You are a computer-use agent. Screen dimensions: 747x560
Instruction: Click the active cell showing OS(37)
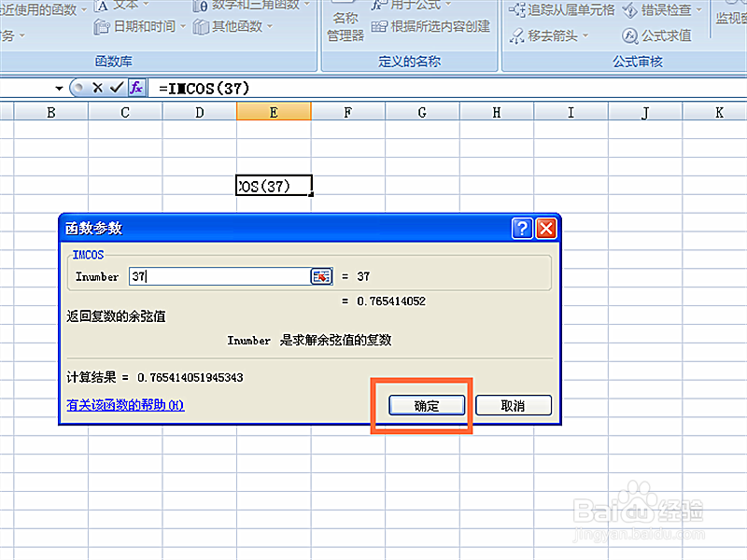pyautogui.click(x=274, y=186)
